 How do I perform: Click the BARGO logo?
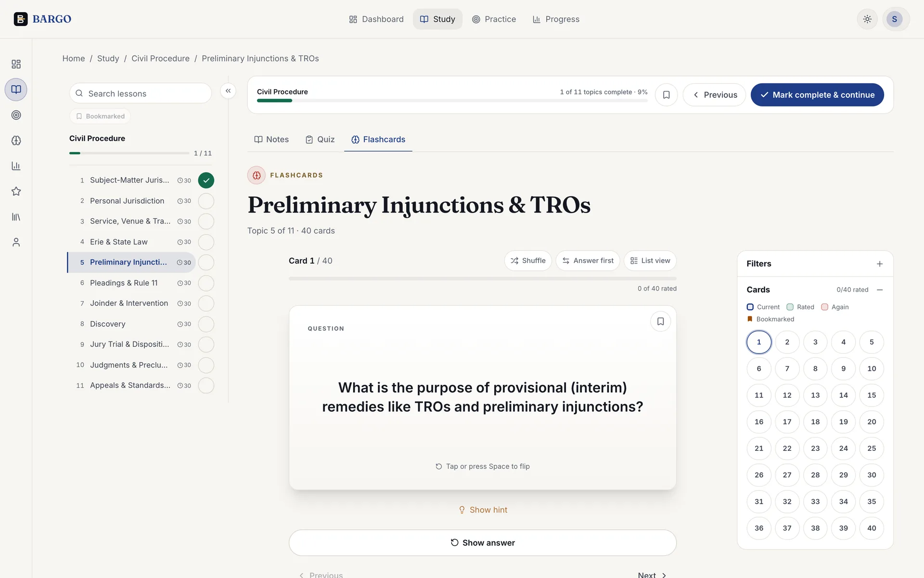click(42, 19)
